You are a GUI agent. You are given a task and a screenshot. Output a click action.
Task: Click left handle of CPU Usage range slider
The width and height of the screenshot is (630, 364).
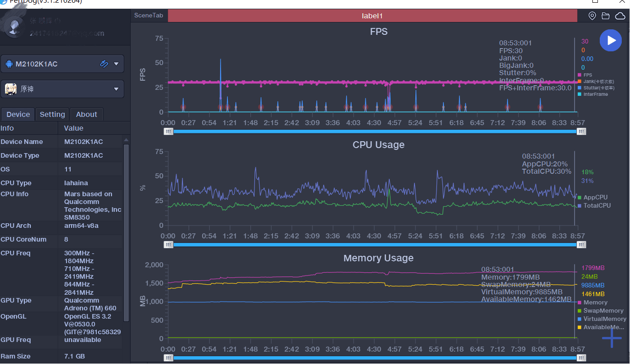pyautogui.click(x=169, y=244)
